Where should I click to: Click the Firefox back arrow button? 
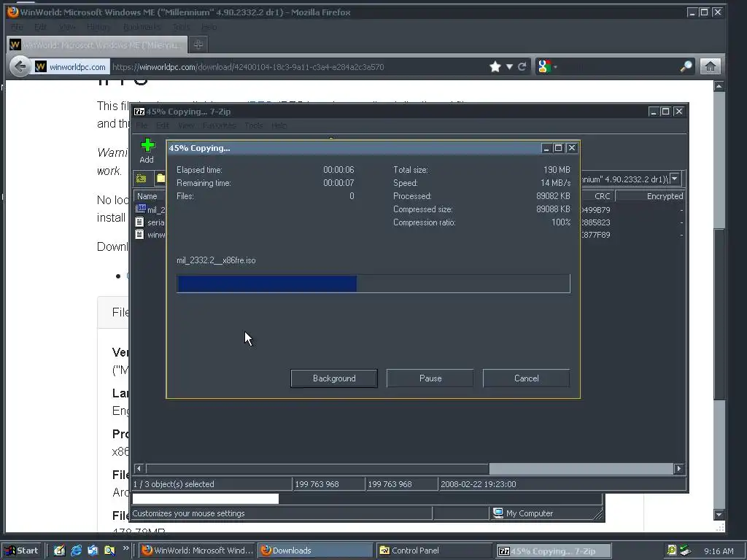click(20, 66)
